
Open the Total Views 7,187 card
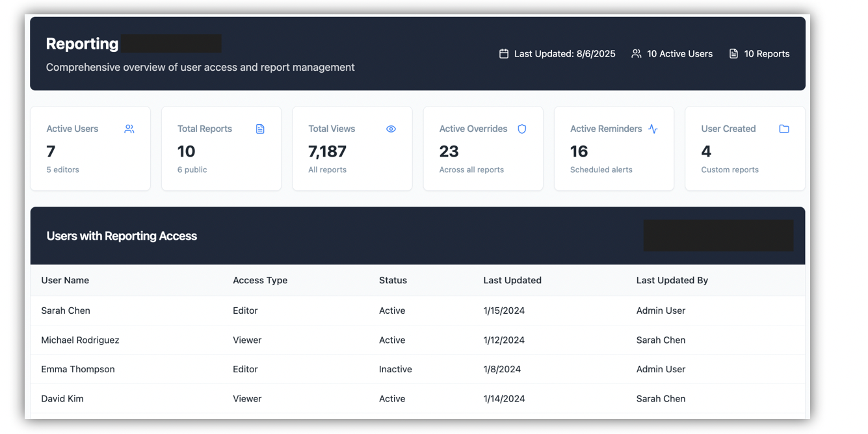352,149
